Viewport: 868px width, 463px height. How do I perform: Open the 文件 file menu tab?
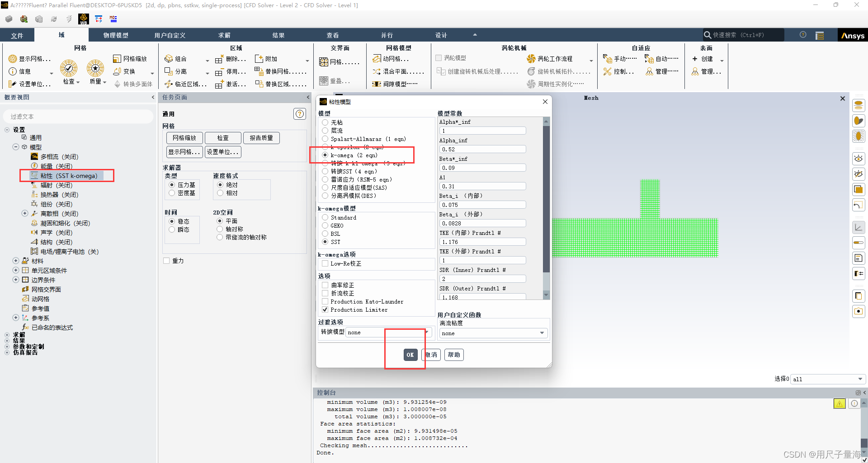click(x=17, y=35)
